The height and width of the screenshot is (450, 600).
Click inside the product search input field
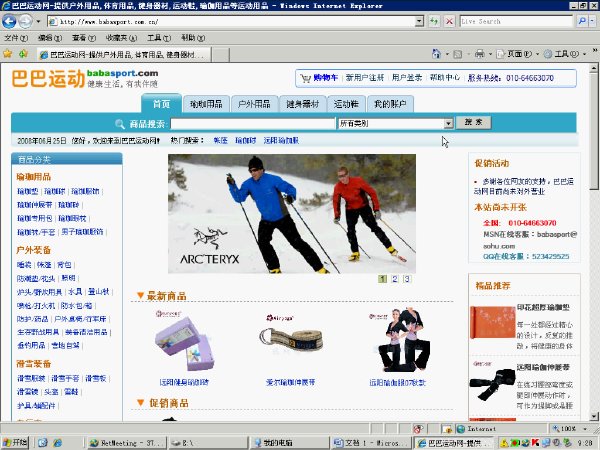pos(253,124)
